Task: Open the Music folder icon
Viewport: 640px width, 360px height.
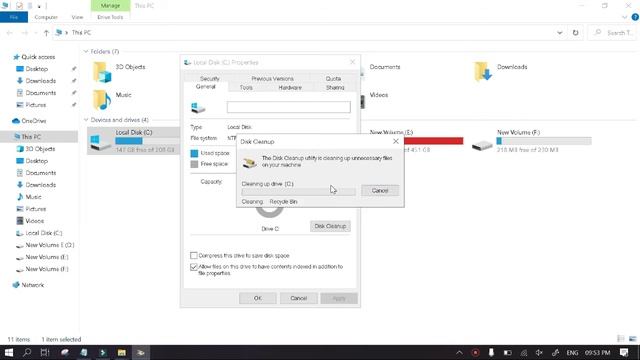Action: (102, 100)
